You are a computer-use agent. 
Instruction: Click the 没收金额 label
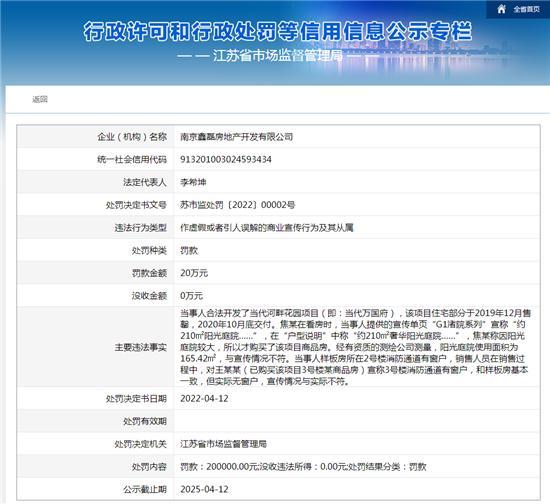149,296
